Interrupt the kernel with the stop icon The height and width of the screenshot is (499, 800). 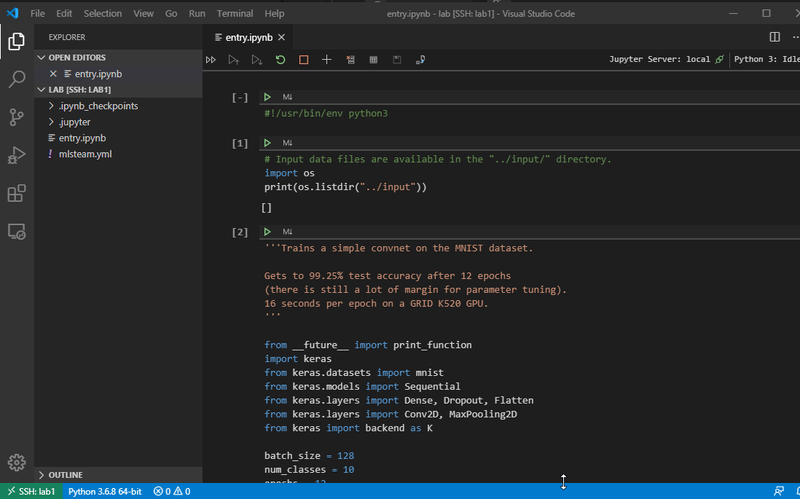pyautogui.click(x=304, y=60)
